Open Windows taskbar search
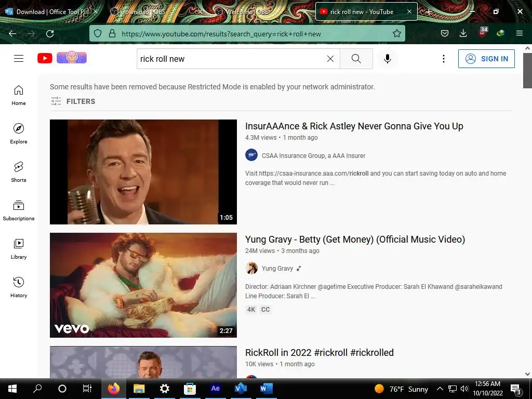The image size is (532, 399). point(37,389)
